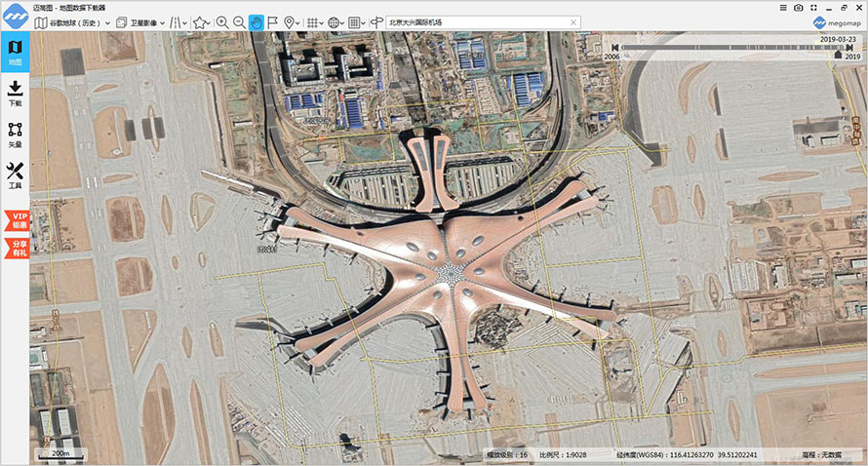Clear the 北京大兴国际机场 search field
This screenshot has width=868, height=466.
point(573,22)
